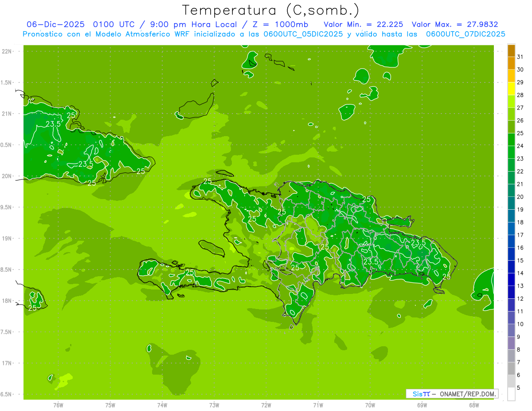The height and width of the screenshot is (411, 532).
Task: Click the 73W longitude axis label
Action: coord(214,405)
